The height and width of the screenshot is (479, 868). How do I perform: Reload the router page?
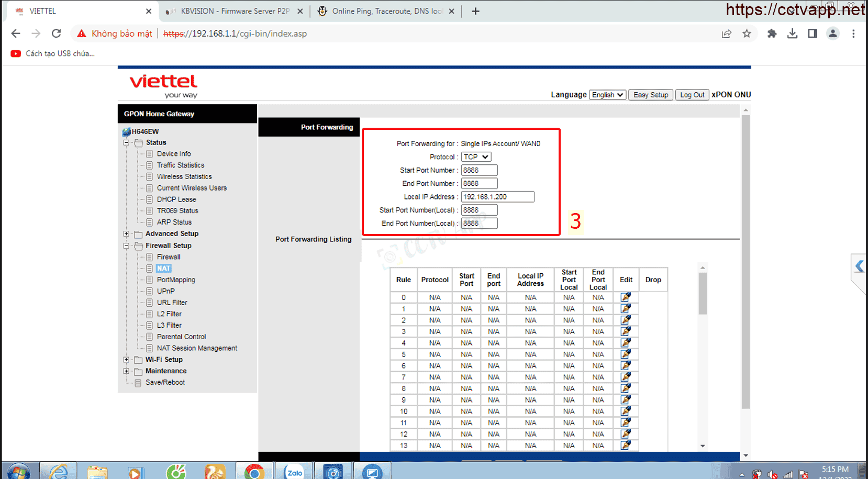pos(57,34)
